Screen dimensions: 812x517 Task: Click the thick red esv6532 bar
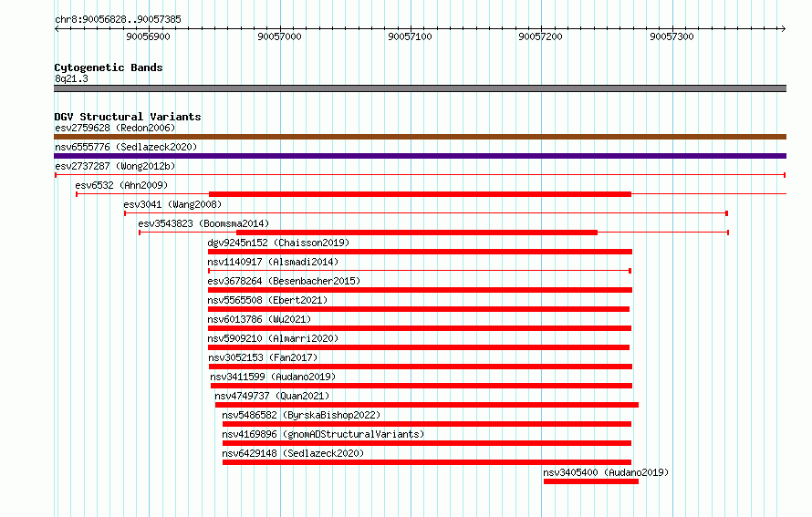pyautogui.click(x=420, y=194)
